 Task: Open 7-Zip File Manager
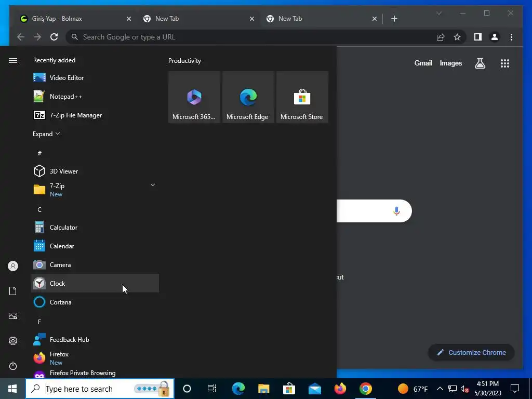tap(95, 115)
